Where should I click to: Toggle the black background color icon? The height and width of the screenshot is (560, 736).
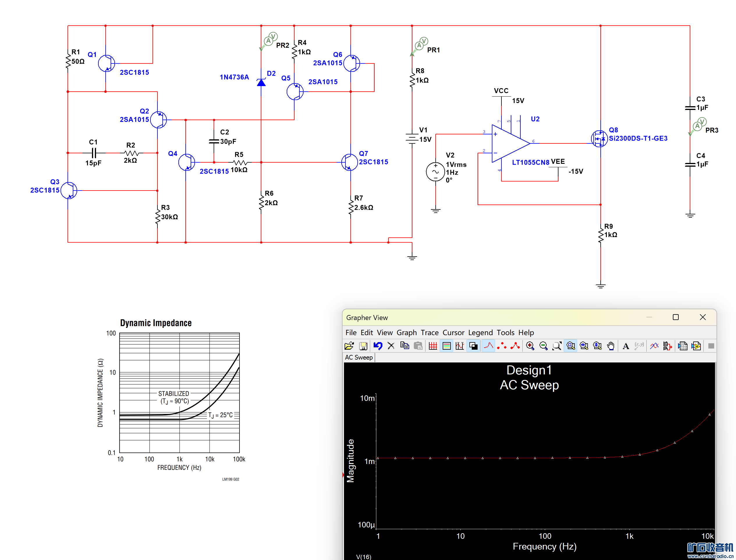tap(473, 346)
